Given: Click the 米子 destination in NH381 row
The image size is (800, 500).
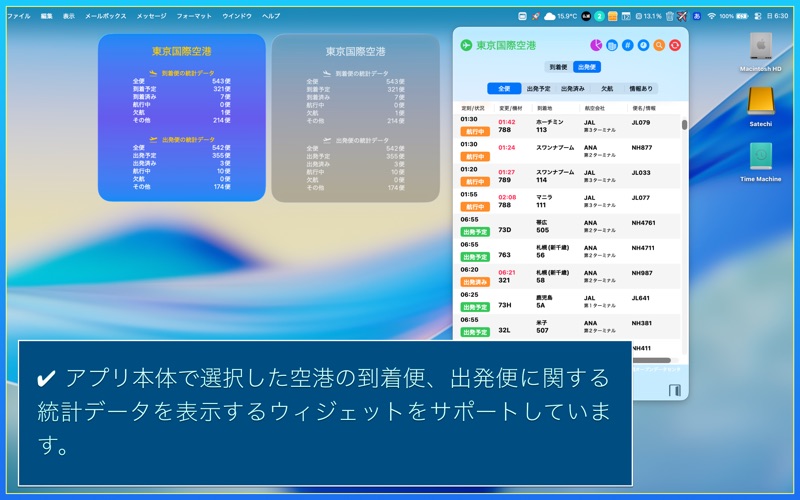Looking at the screenshot, I should pos(541,322).
